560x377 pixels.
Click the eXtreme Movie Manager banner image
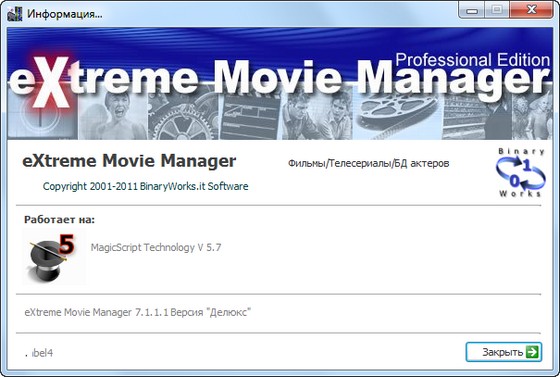(x=280, y=84)
